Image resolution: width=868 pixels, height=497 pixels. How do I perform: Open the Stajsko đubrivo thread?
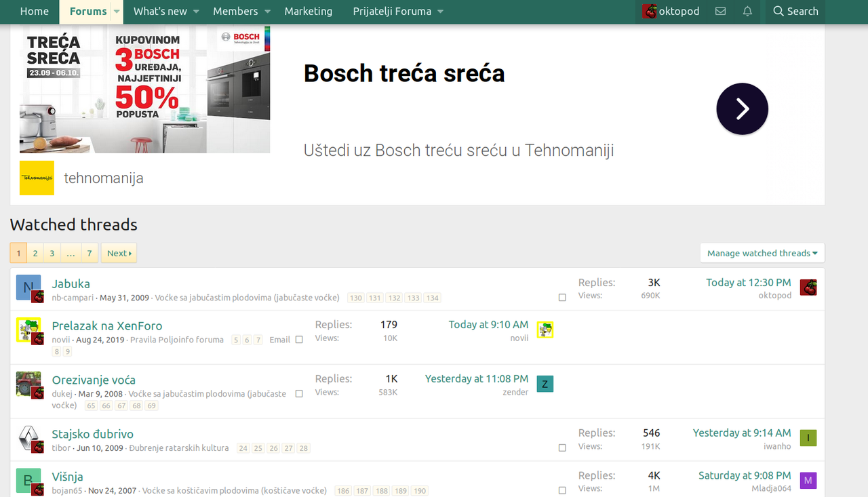93,434
